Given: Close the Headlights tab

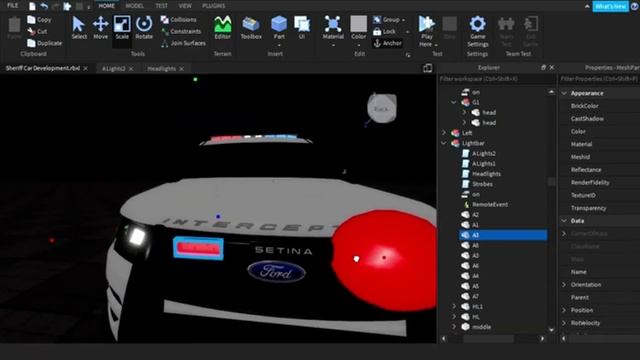Looking at the screenshot, I should click(x=181, y=69).
